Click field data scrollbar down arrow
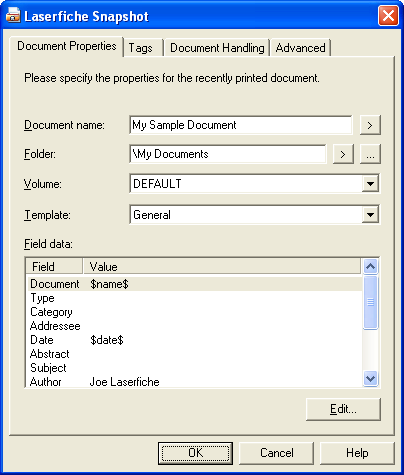This screenshot has height=475, width=404. point(370,379)
